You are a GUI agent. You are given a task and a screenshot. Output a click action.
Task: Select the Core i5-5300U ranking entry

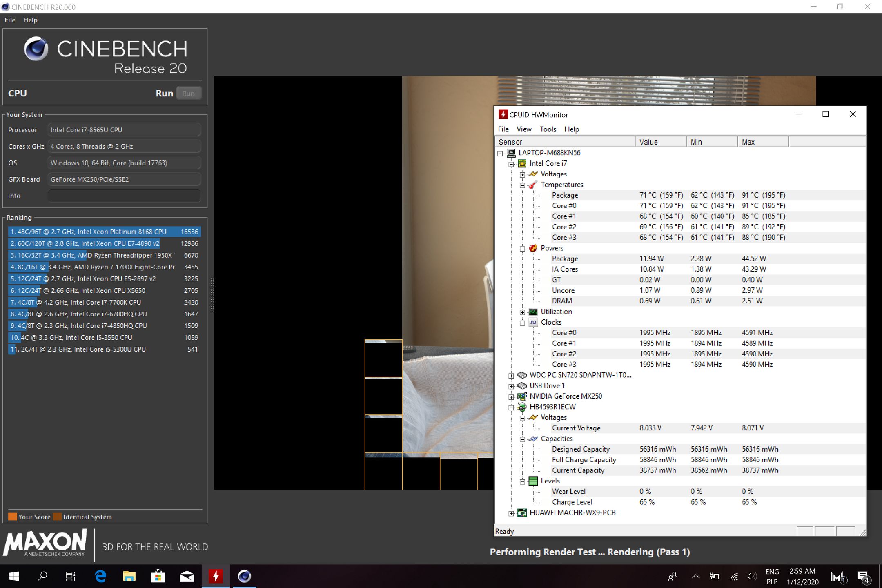[x=104, y=349]
